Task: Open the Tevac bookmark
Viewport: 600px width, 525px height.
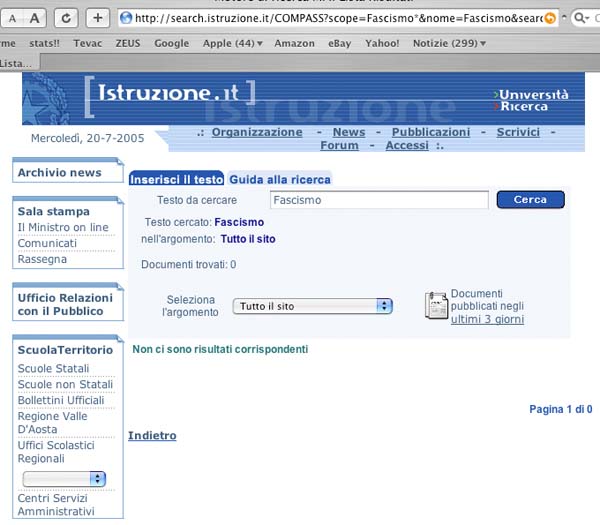Action: click(x=88, y=43)
